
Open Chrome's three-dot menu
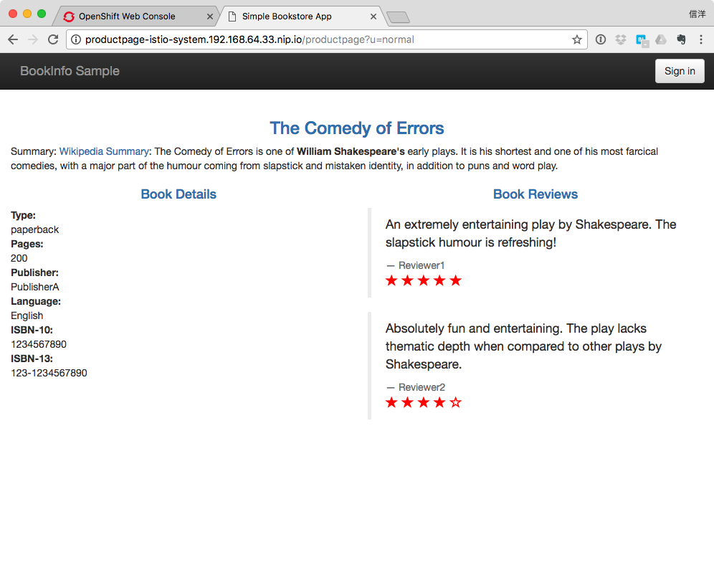(701, 39)
